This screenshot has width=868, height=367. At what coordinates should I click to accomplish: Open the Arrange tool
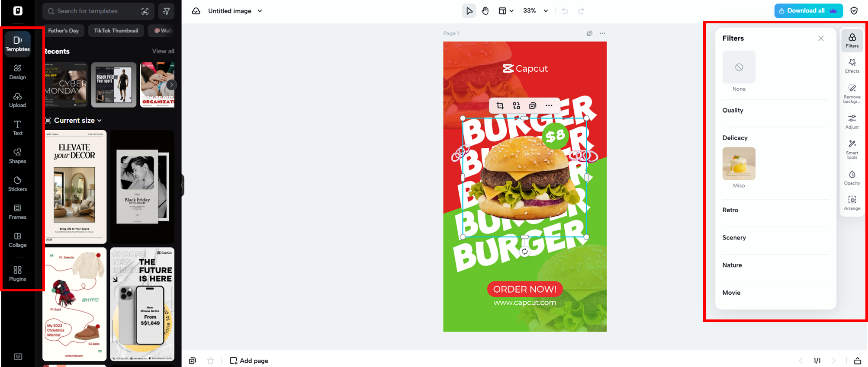click(852, 203)
